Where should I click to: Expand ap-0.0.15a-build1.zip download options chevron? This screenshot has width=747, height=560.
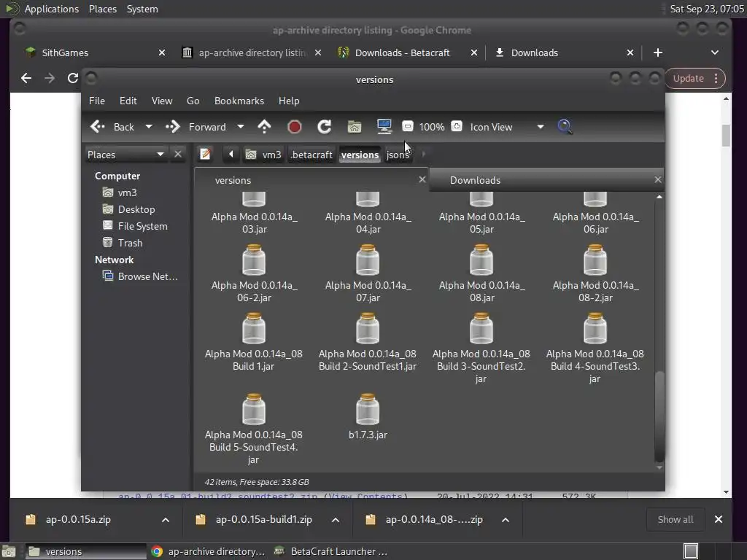[x=336, y=520]
